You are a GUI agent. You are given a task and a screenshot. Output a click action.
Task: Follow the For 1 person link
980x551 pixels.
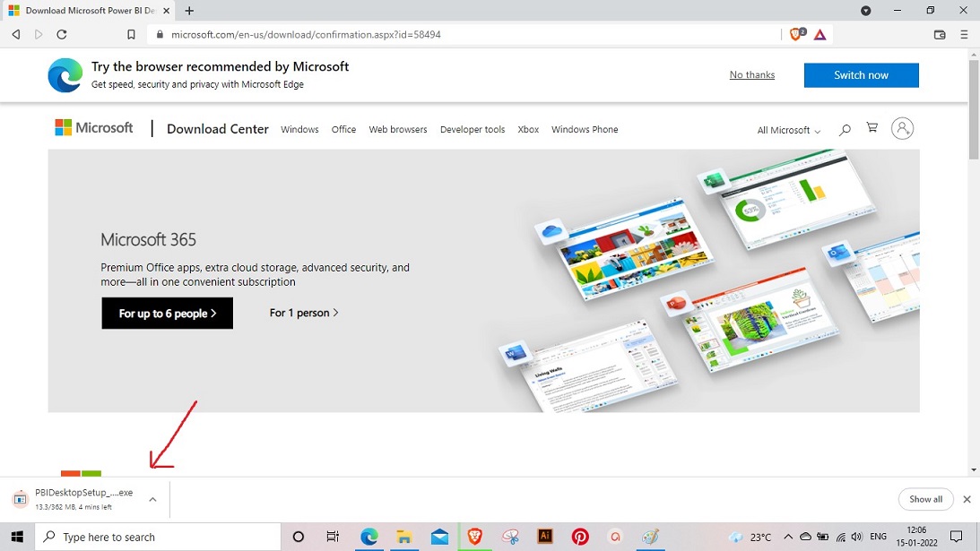tap(304, 313)
